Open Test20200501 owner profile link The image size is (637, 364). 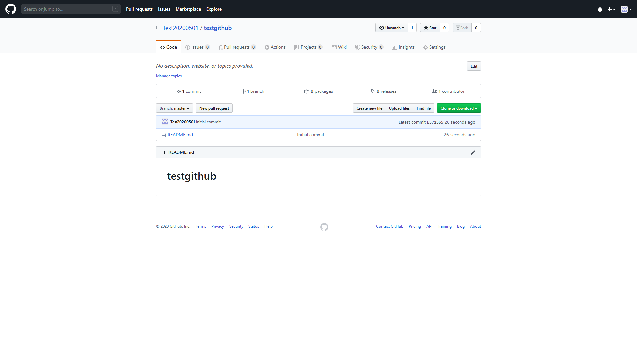180,28
